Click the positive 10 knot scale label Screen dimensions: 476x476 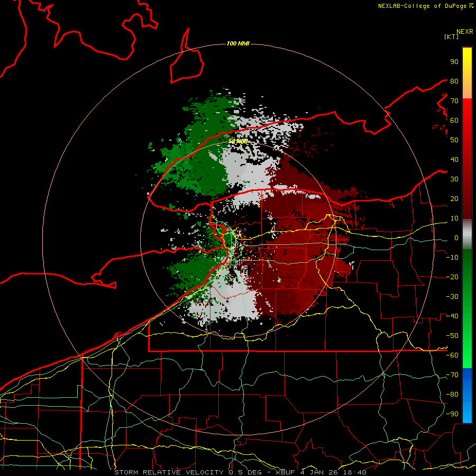tap(454, 218)
